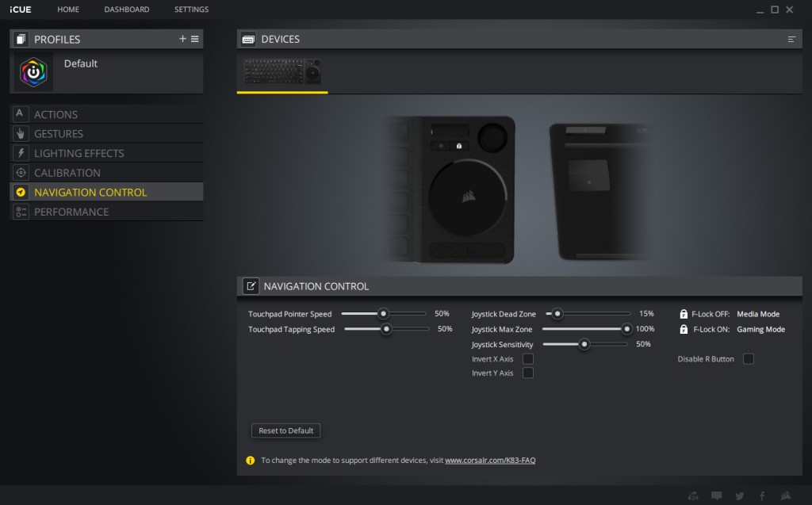Click the Devices keyboard icon
Viewport: 812px width, 505px height.
(x=248, y=40)
